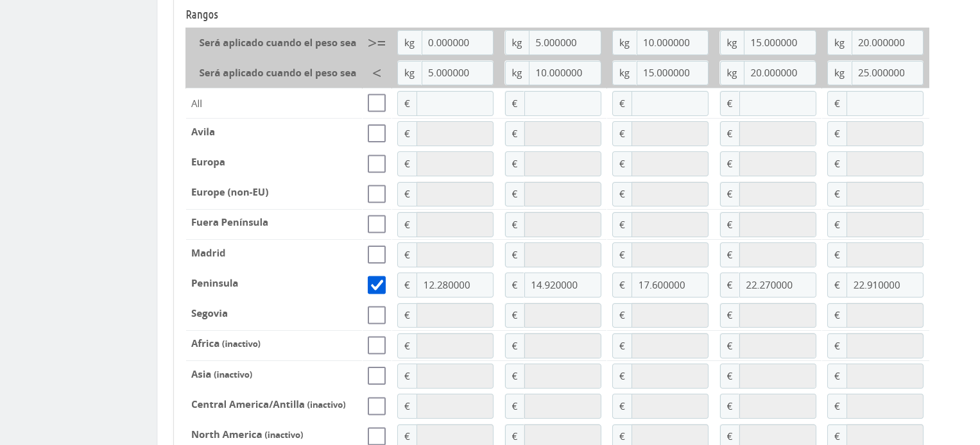980x445 pixels.
Task: Click Peninsula price field showing 12.280000
Action: point(454,285)
